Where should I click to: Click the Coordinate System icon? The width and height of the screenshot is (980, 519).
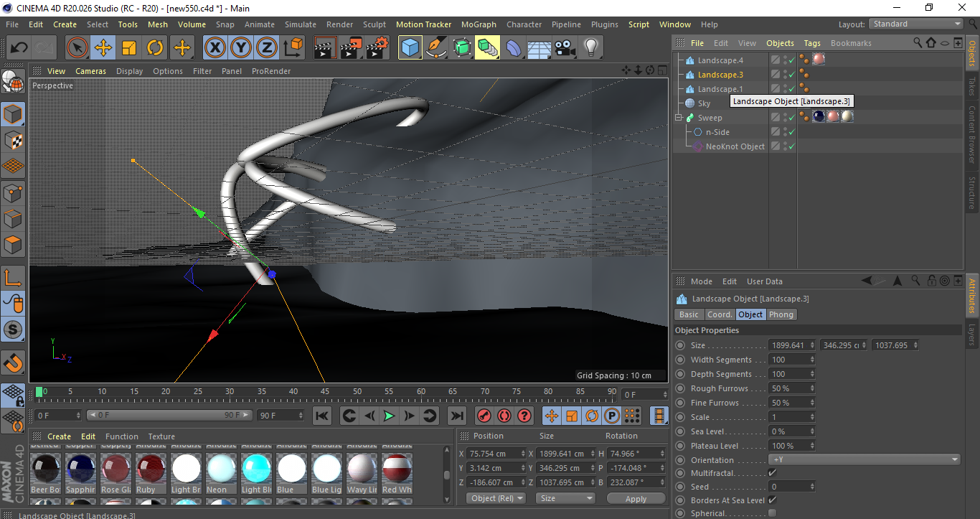click(293, 48)
